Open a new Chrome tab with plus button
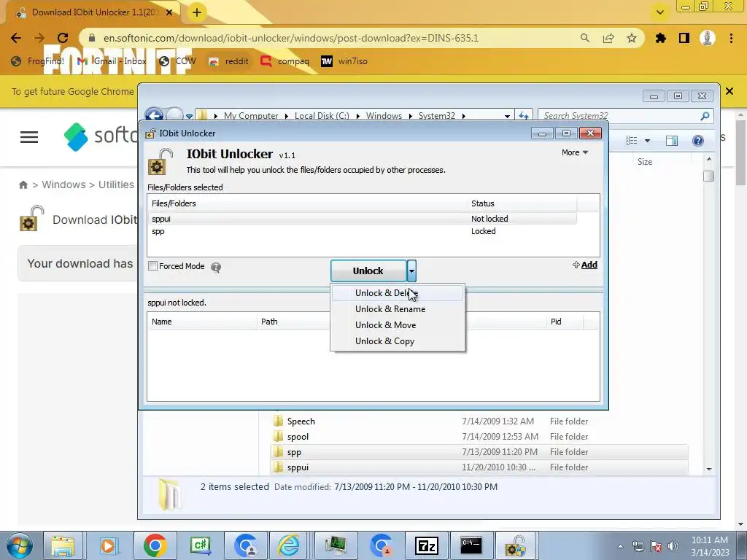747x560 pixels. point(197,13)
